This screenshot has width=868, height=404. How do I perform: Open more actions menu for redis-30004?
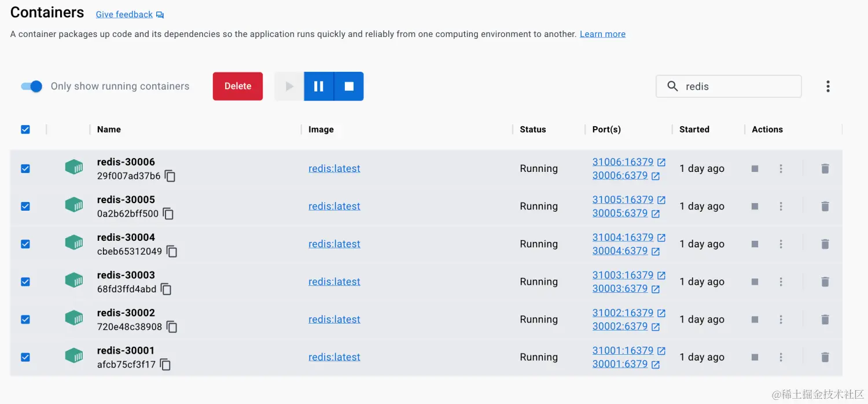(x=781, y=244)
